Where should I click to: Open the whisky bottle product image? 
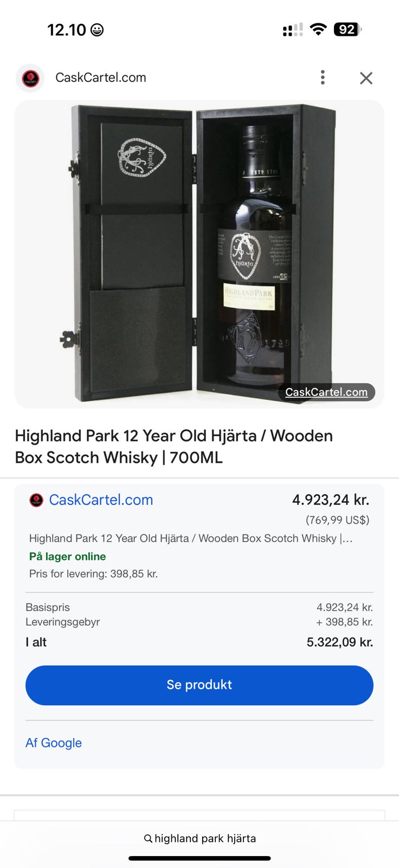(200, 254)
